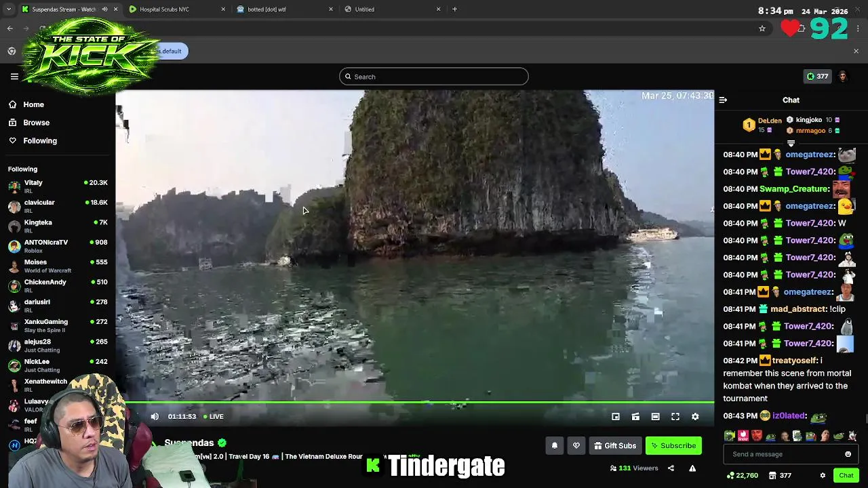Open Swamp_Creature's chat user card

794,189
